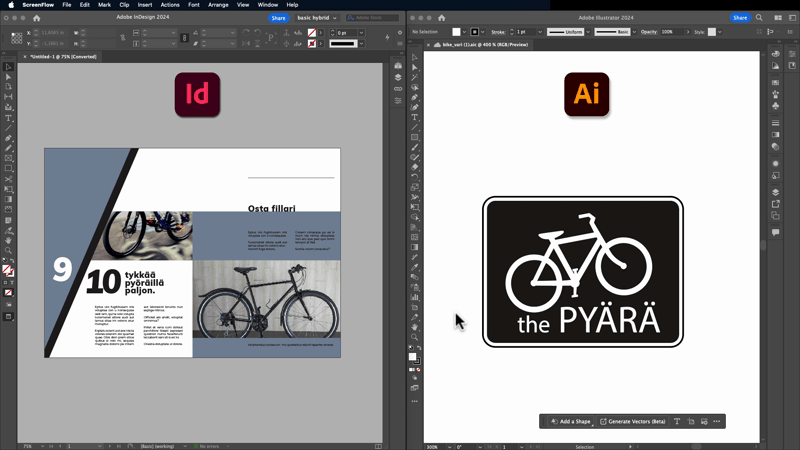Viewport: 800px width, 450px height.
Task: Choose the Zoom tool in InDesign
Action: [8, 251]
